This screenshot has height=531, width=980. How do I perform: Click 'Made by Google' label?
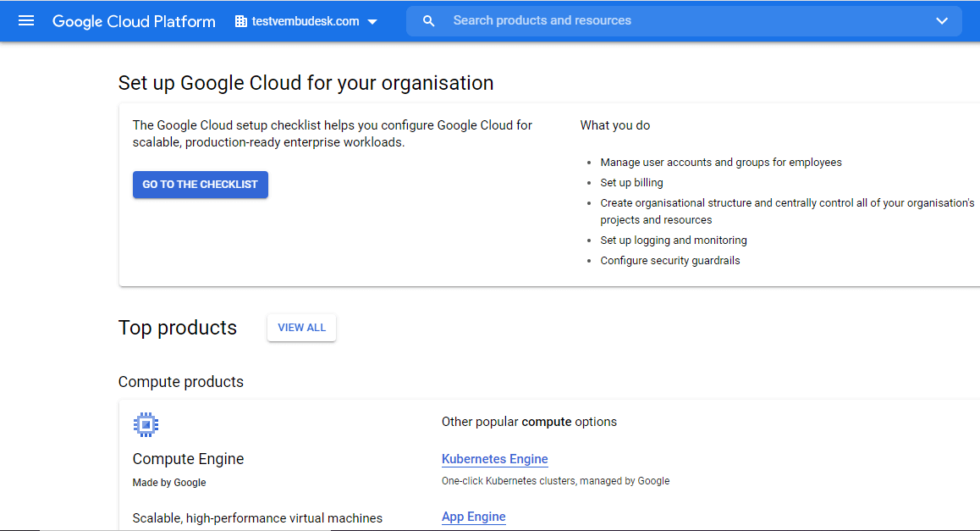click(168, 483)
